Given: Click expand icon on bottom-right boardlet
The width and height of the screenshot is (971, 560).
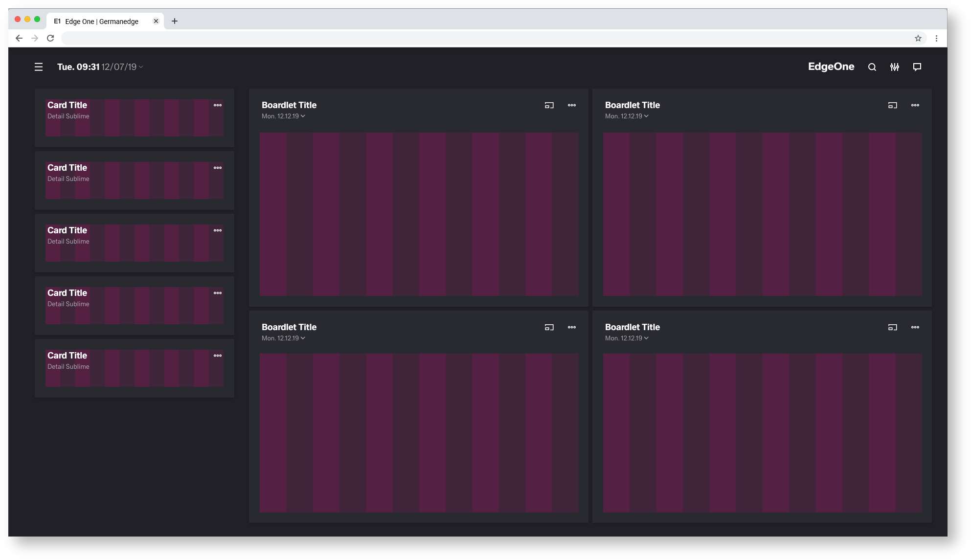Looking at the screenshot, I should point(892,327).
